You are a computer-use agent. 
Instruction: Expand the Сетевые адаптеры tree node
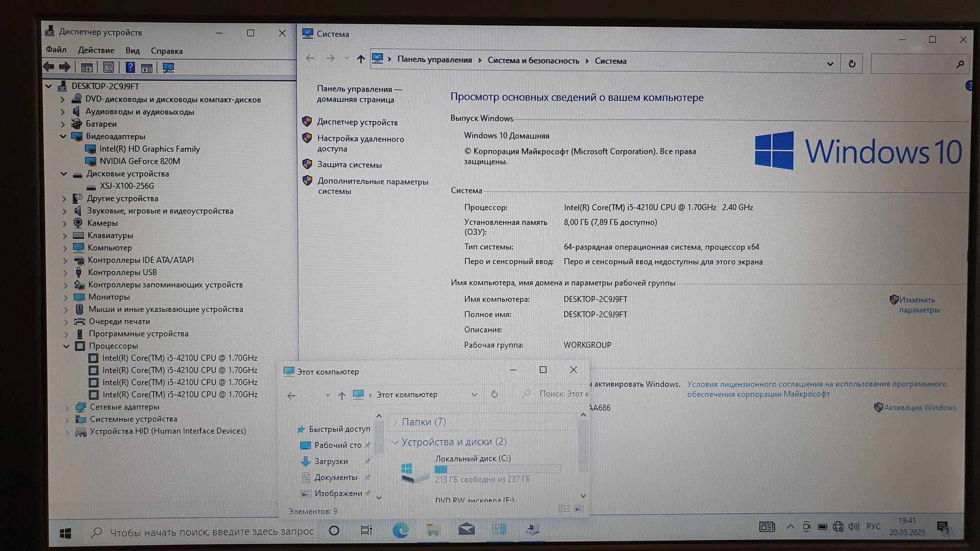pyautogui.click(x=67, y=407)
